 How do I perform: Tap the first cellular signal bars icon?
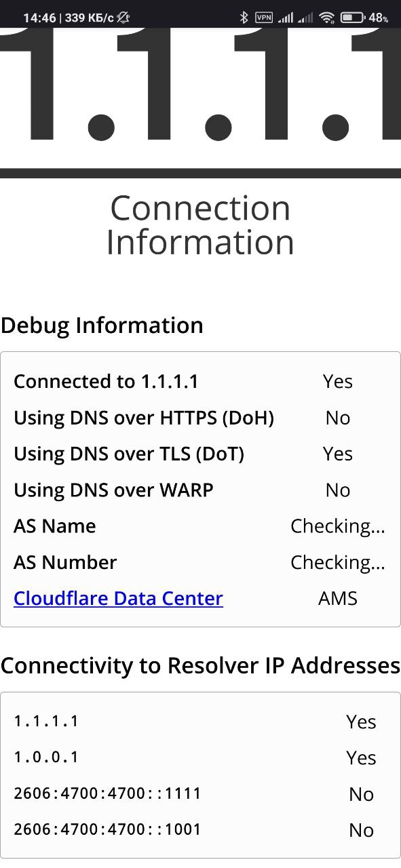(x=286, y=18)
